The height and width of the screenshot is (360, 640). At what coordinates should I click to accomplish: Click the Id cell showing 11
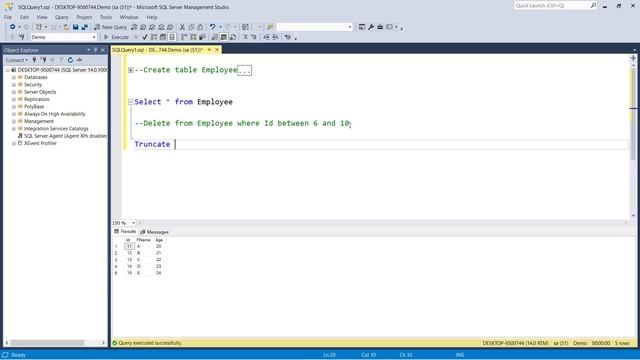click(x=129, y=246)
